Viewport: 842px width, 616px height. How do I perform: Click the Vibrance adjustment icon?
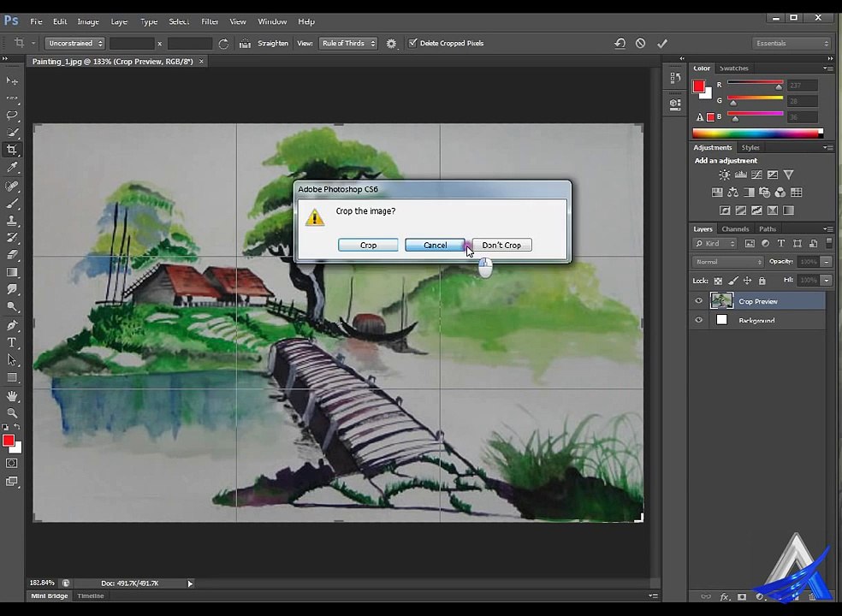[x=788, y=175]
